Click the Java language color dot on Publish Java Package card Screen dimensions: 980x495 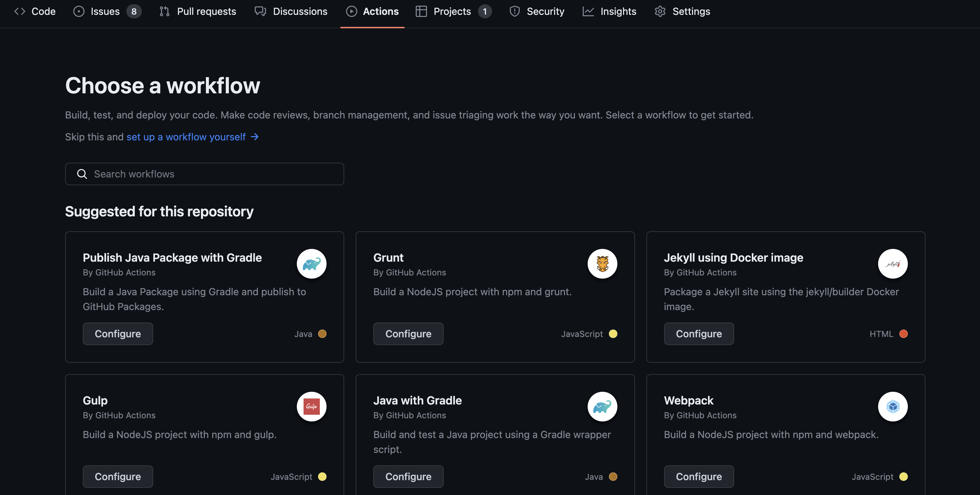pos(322,333)
